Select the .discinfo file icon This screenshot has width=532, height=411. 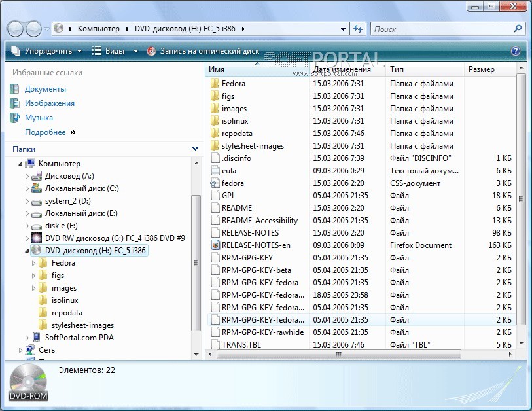[x=215, y=158]
